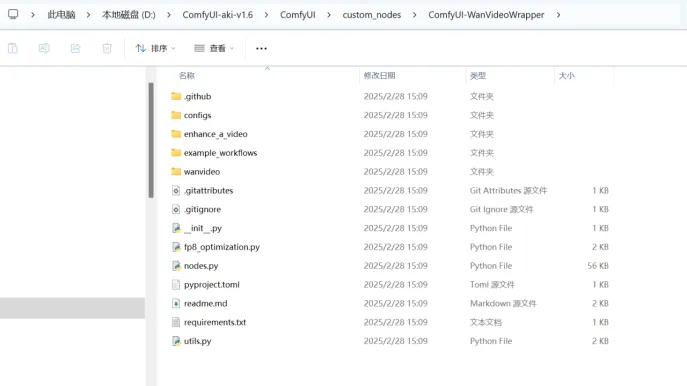The image size is (687, 386).
Task: Expand chevron after the computer icon
Action: [32, 15]
